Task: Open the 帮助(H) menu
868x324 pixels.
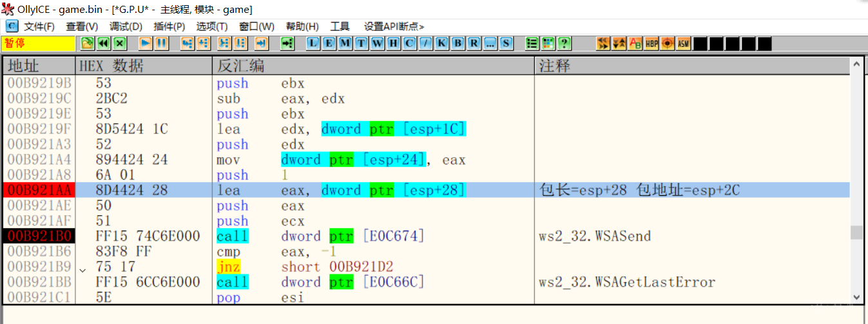Action: pos(302,26)
